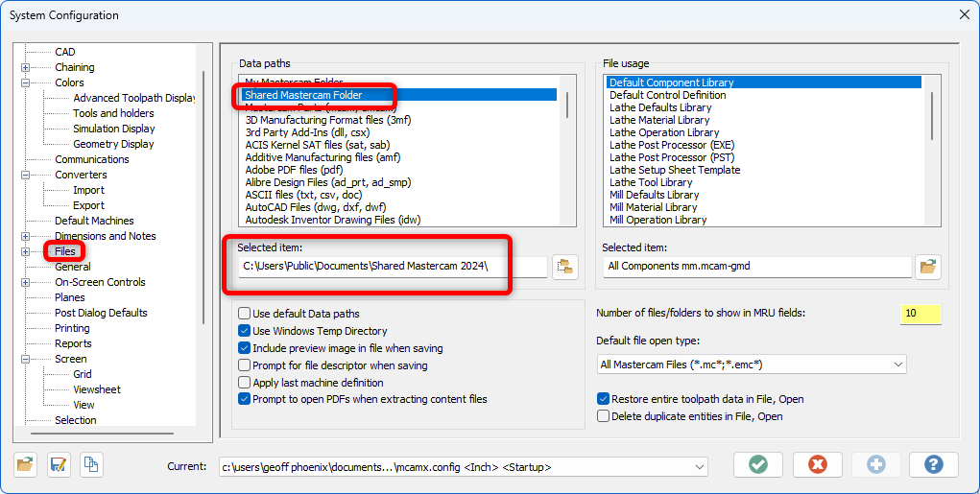Open Printing settings page

(x=73, y=328)
